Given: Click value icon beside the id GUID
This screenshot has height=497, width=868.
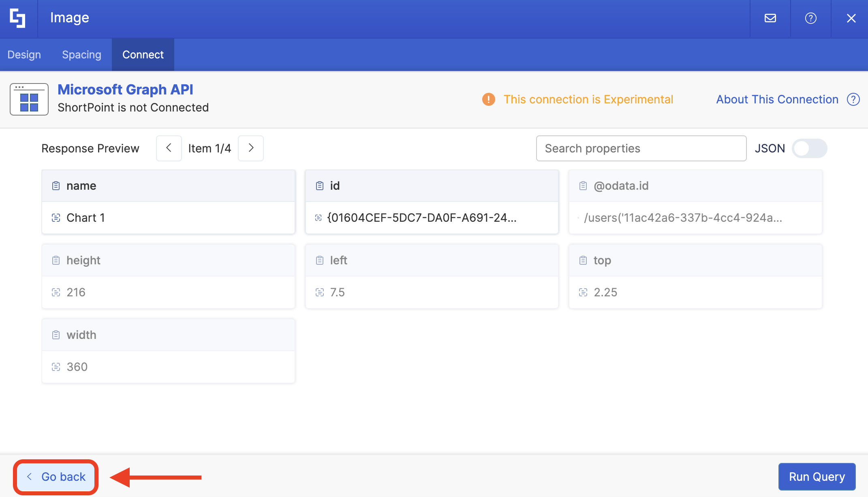Looking at the screenshot, I should click(319, 218).
